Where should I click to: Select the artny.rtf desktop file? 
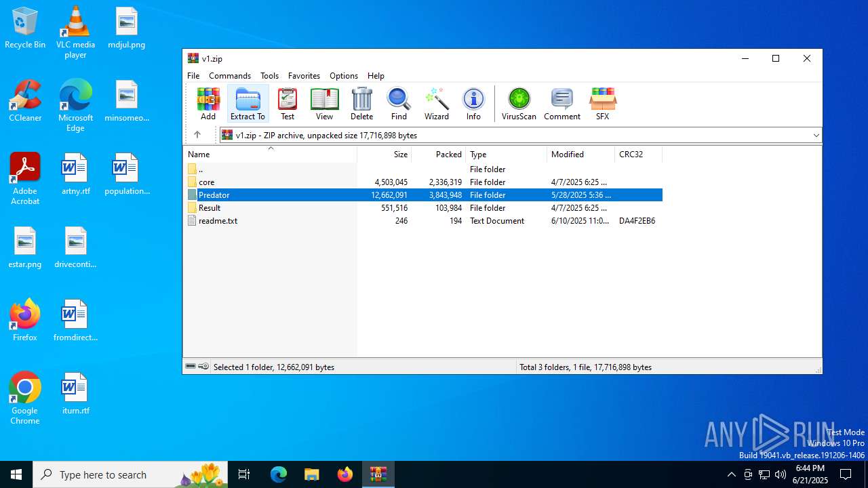pos(75,174)
